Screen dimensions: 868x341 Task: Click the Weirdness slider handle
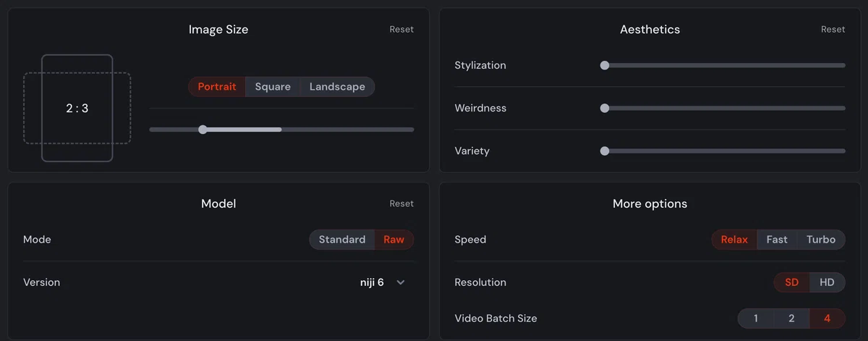605,108
